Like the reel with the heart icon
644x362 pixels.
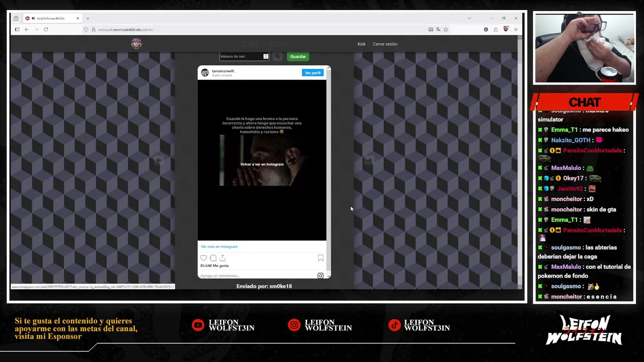click(204, 258)
